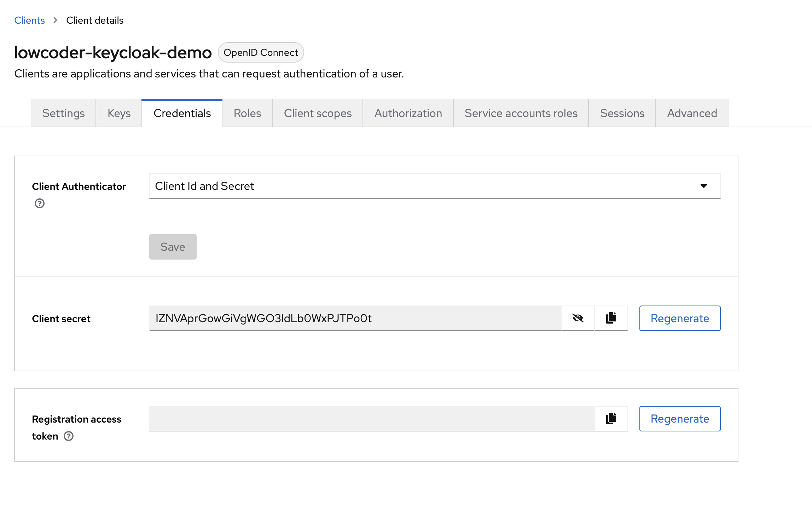The width and height of the screenshot is (812, 517).
Task: Navigate to Clients breadcrumb link
Action: click(x=29, y=20)
